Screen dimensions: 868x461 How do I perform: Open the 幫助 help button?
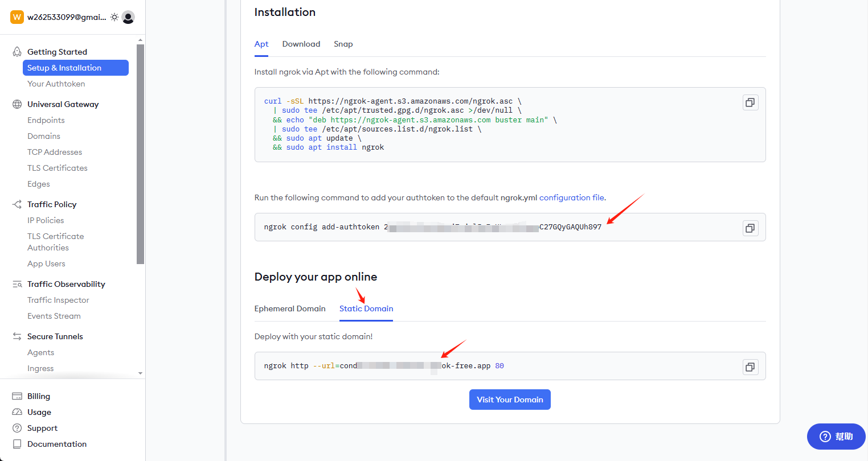836,437
